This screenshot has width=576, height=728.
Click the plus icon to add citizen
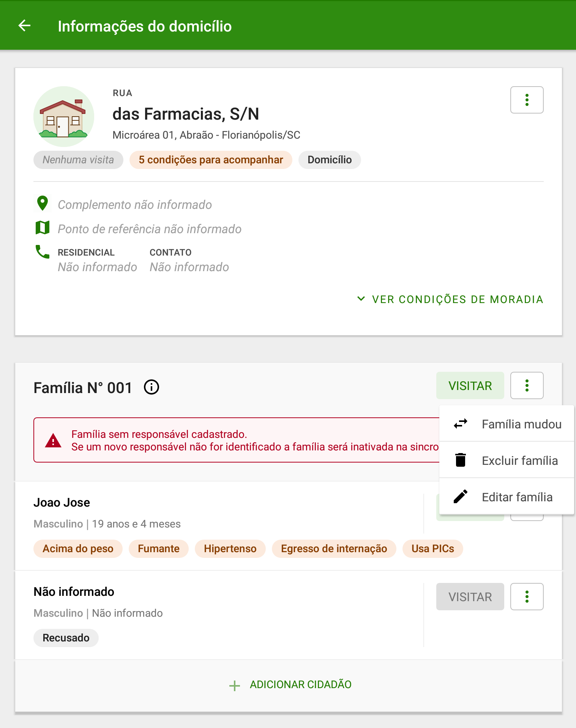pyautogui.click(x=235, y=685)
